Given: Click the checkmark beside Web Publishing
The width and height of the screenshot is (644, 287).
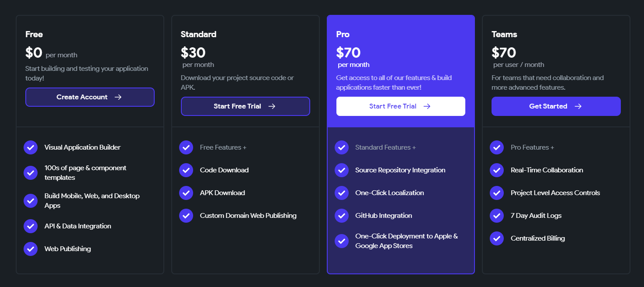Looking at the screenshot, I should pos(31,248).
